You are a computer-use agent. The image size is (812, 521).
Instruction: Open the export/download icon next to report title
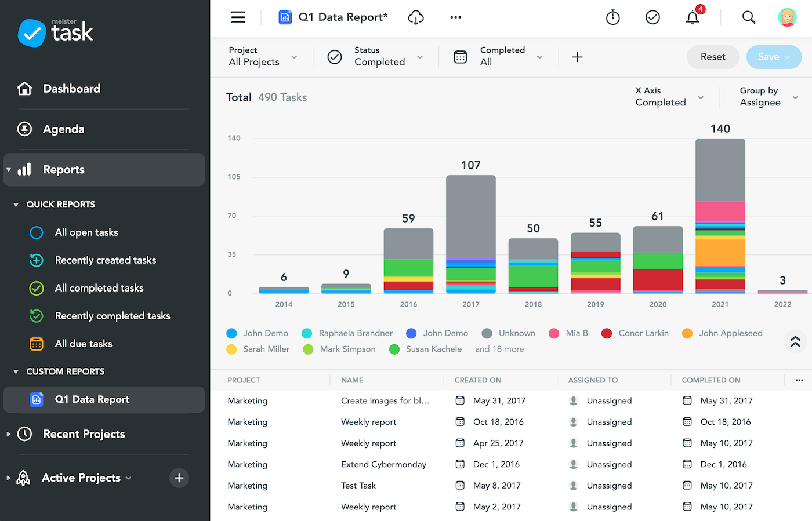[416, 17]
